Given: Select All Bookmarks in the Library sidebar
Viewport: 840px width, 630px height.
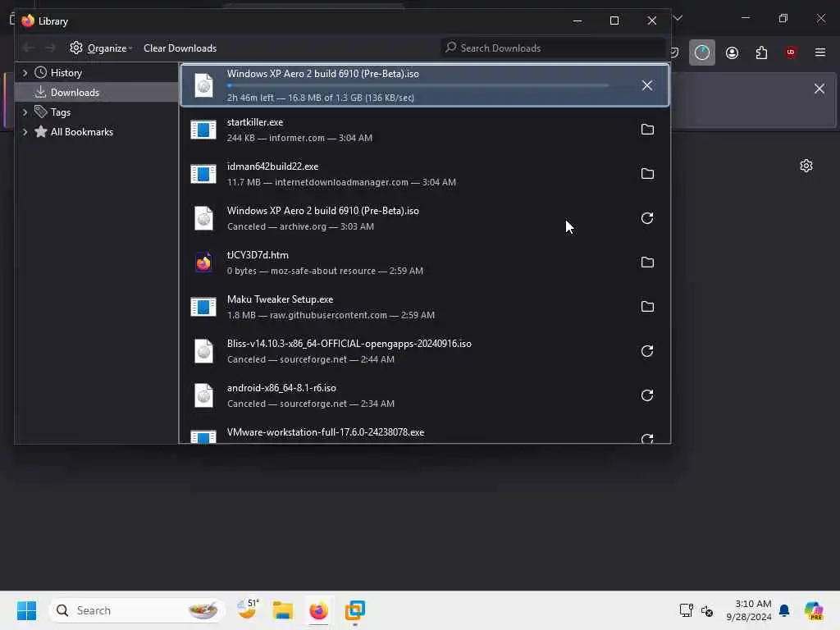Looking at the screenshot, I should 81,132.
